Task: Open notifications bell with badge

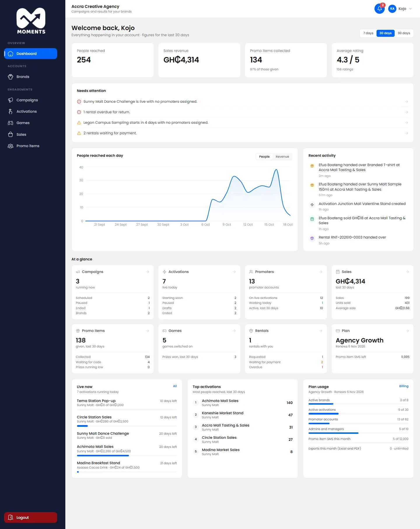Action: pyautogui.click(x=379, y=9)
